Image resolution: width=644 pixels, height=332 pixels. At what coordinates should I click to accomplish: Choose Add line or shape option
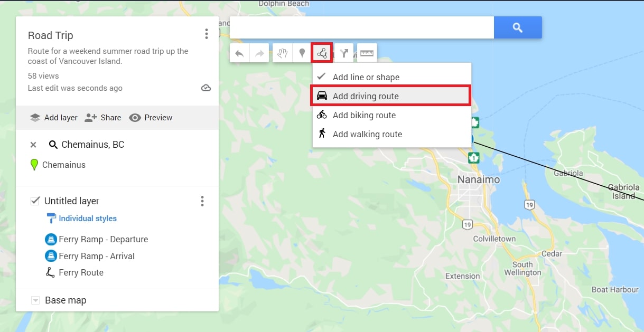391,77
